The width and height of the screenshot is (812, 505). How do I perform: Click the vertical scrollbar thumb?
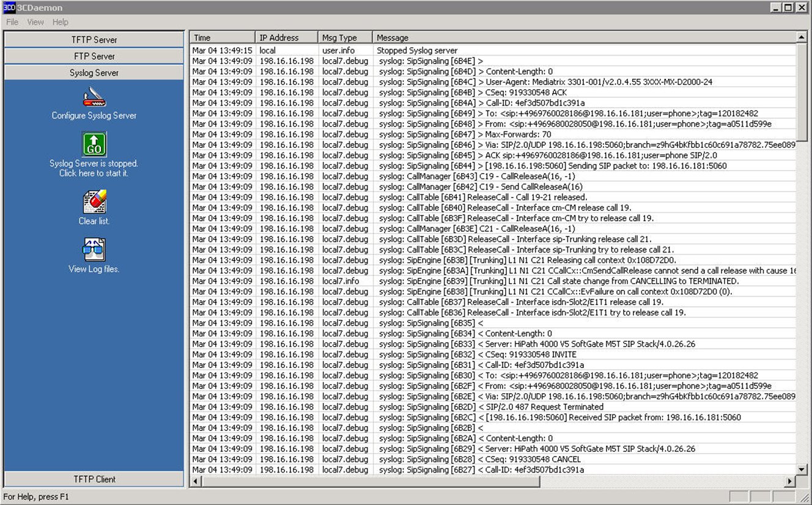(802, 92)
